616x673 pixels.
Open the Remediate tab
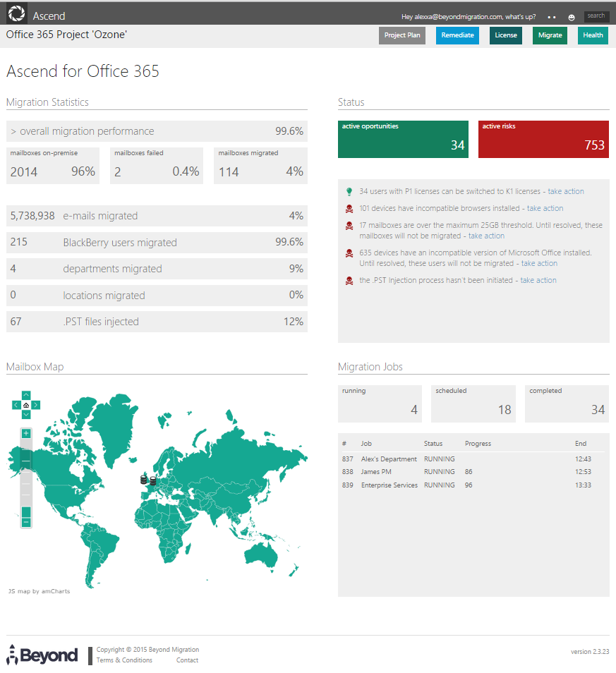point(458,35)
